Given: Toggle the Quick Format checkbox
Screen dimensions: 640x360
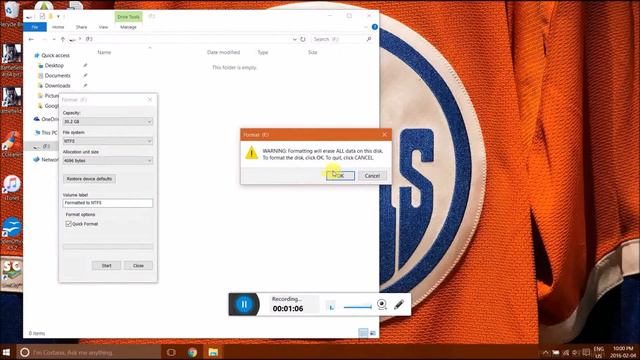Looking at the screenshot, I should pyautogui.click(x=69, y=224).
